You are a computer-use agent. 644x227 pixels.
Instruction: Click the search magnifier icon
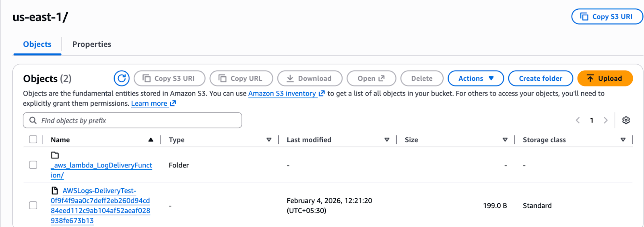coord(33,120)
